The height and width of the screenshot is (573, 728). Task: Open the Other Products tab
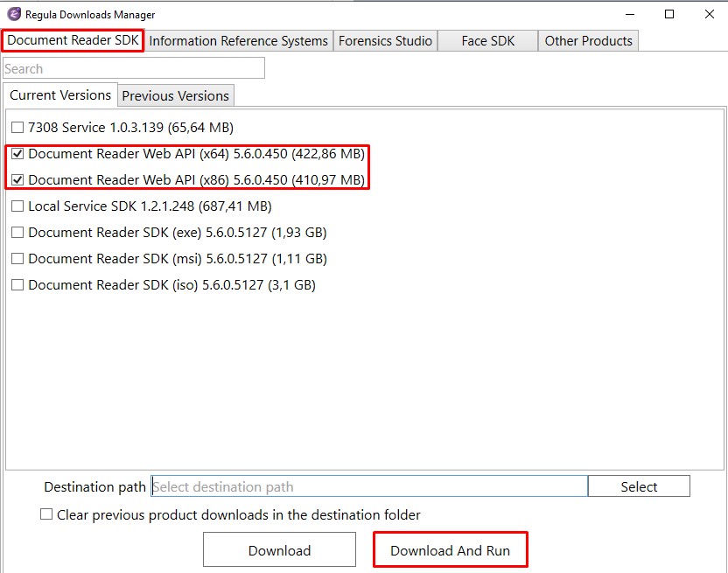588,41
